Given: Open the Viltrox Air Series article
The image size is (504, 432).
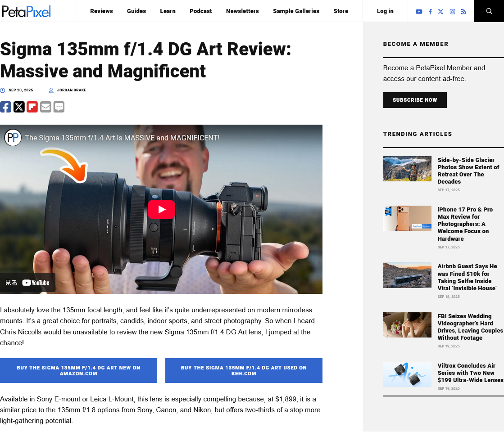Looking at the screenshot, I should coord(470,373).
